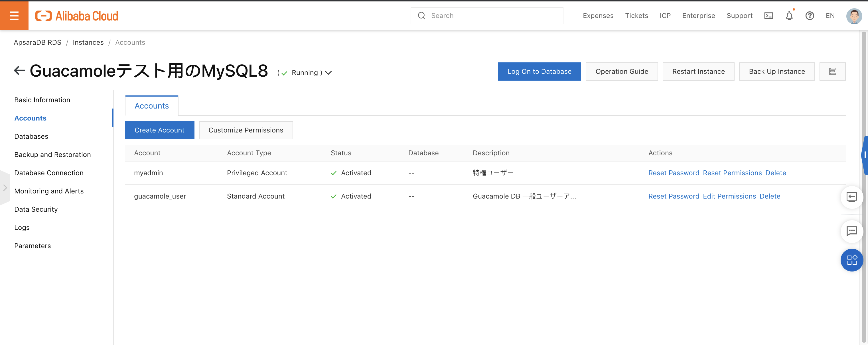
Task: Reset Password for myadmin account
Action: [x=674, y=173]
